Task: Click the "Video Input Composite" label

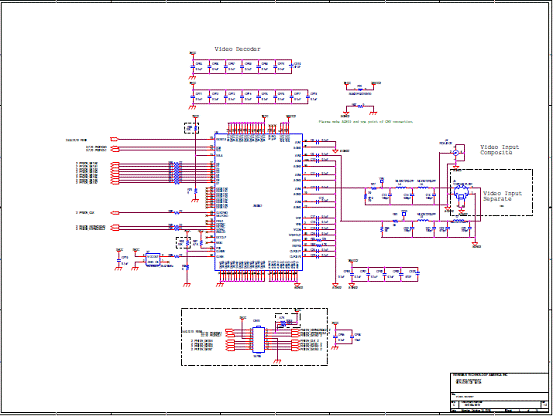Action: pos(499,150)
